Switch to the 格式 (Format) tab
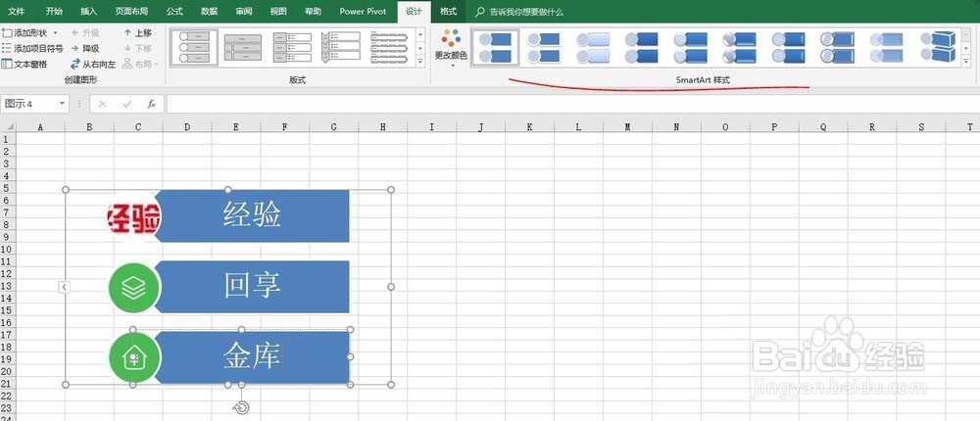Viewport: 980px width, 421px height. pyautogui.click(x=448, y=11)
